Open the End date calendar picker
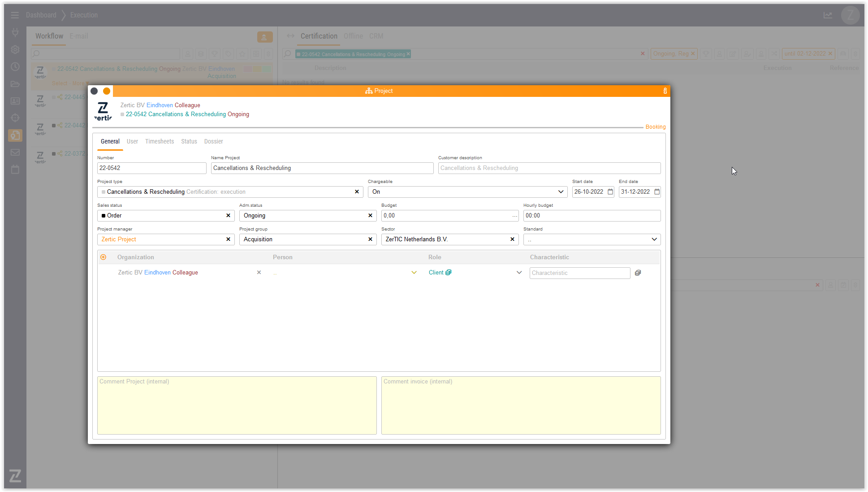This screenshot has width=868, height=492. [657, 192]
